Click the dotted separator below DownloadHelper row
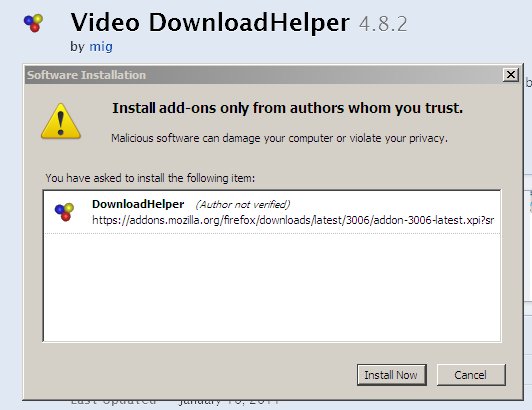532x410 pixels. tap(272, 234)
